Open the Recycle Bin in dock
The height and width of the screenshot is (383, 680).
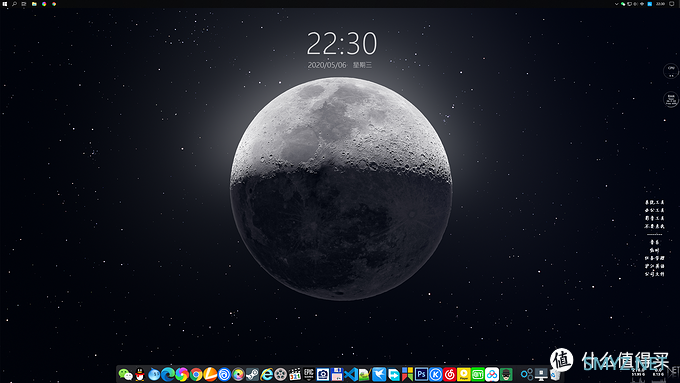click(555, 374)
